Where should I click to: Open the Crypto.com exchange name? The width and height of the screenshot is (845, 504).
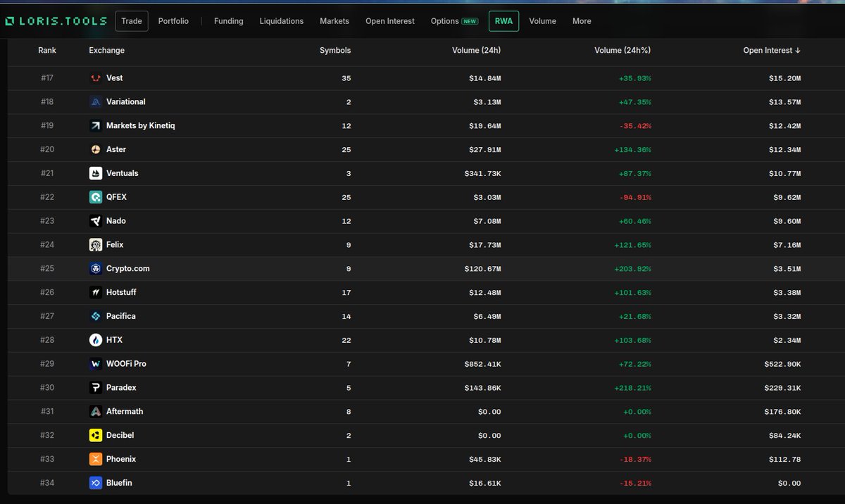pyautogui.click(x=128, y=269)
